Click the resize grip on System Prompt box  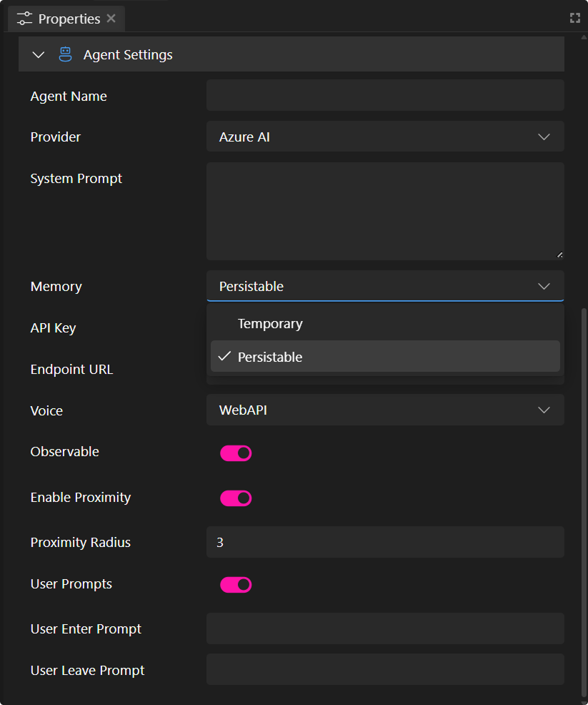(558, 255)
